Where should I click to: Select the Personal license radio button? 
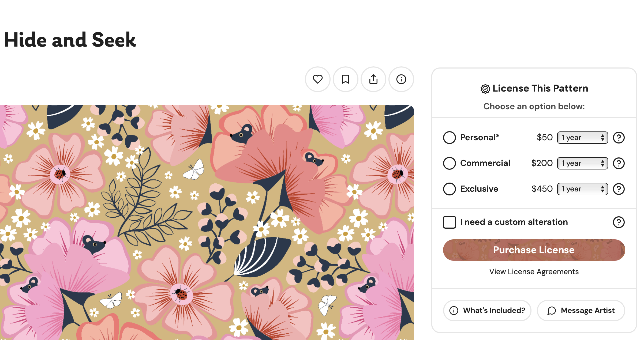pos(449,138)
